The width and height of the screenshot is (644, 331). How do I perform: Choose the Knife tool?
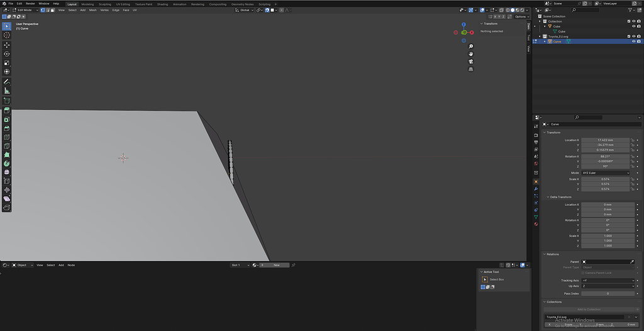6,146
